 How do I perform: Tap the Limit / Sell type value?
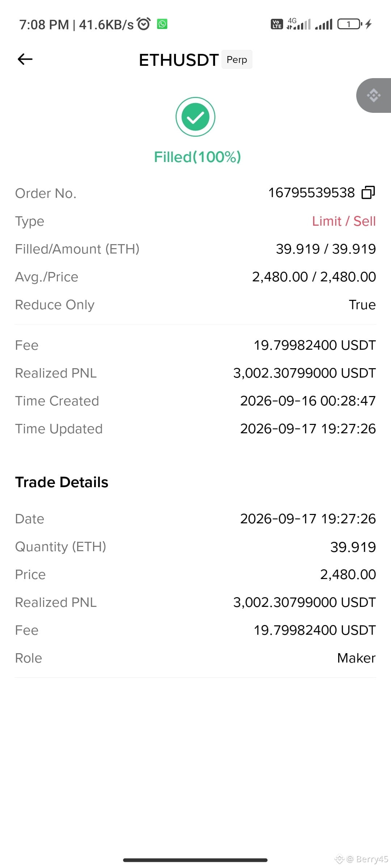point(344,221)
